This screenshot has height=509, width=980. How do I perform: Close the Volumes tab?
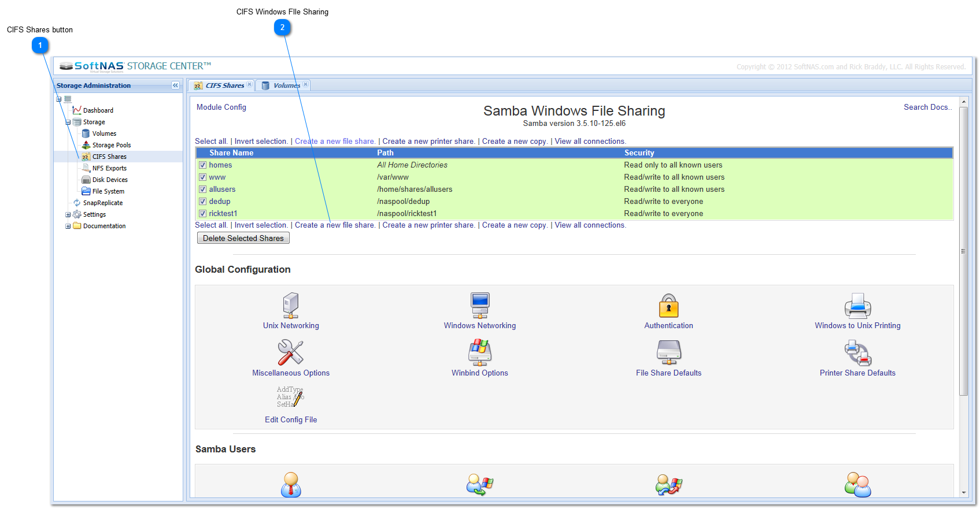coord(305,84)
